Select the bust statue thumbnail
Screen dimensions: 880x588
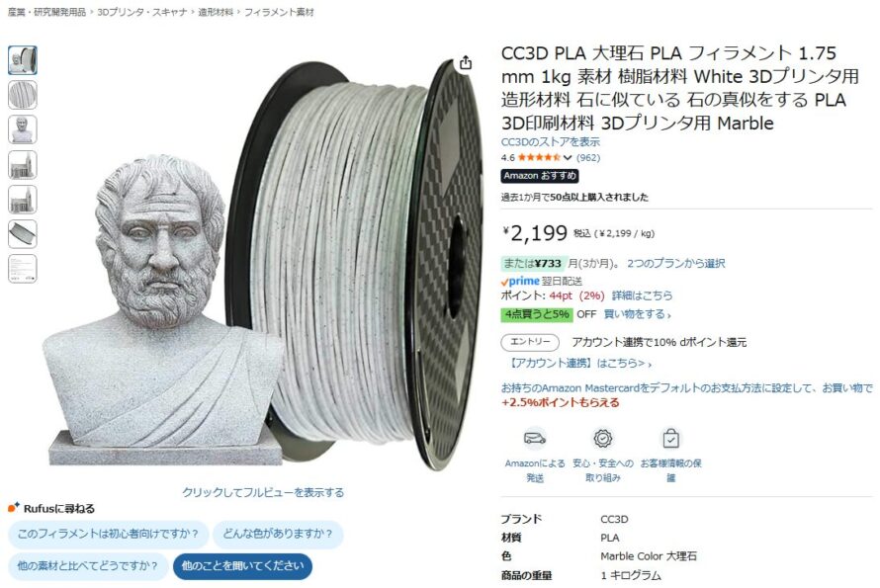[x=23, y=129]
